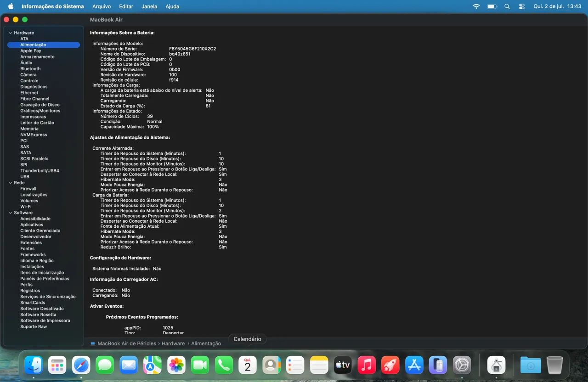Select Firewall in the sidebar
Viewport: 588px width, 382px height.
[x=28, y=189]
